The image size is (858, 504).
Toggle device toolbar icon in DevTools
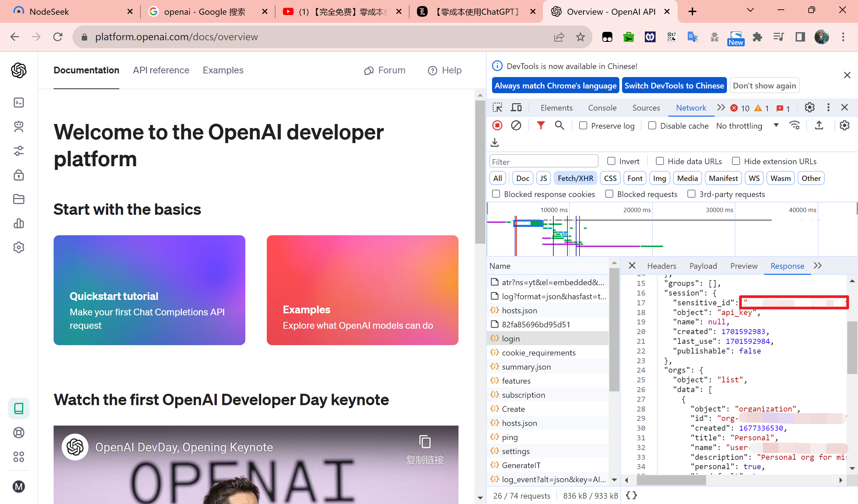click(516, 108)
